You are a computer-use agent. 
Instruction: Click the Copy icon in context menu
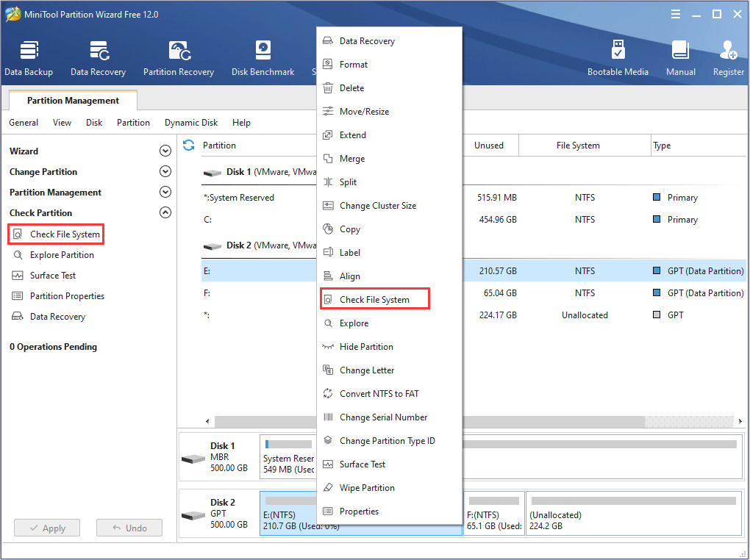pos(328,229)
